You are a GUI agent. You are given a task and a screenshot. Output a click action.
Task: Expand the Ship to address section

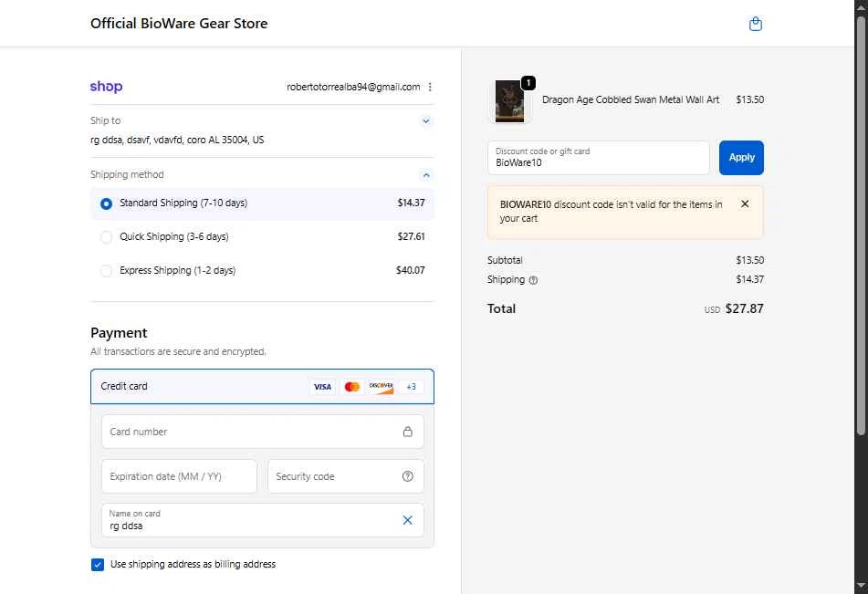(x=425, y=120)
